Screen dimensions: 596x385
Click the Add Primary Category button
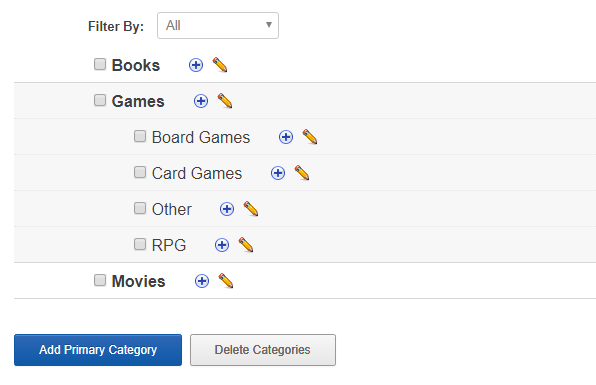point(98,350)
